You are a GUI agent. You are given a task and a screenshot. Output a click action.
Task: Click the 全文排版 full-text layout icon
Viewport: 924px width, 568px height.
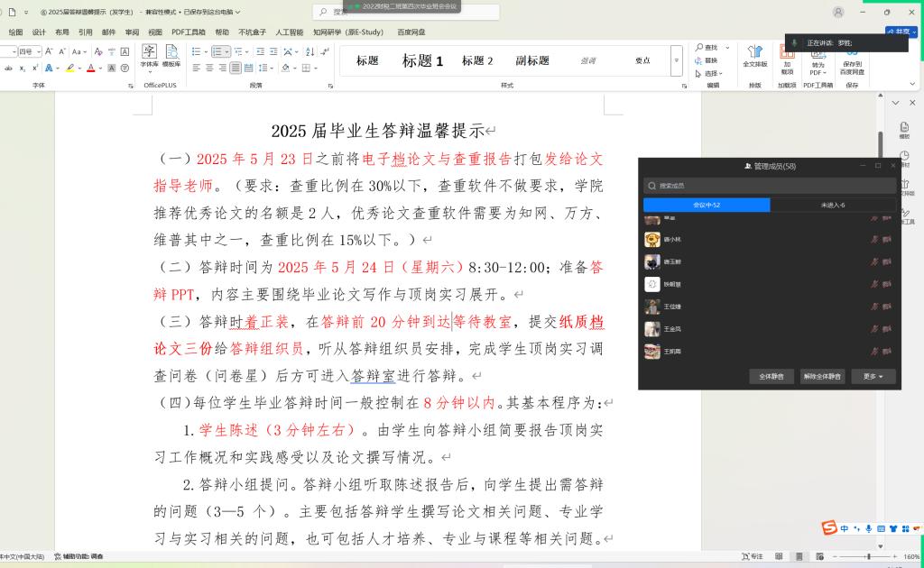point(754,56)
